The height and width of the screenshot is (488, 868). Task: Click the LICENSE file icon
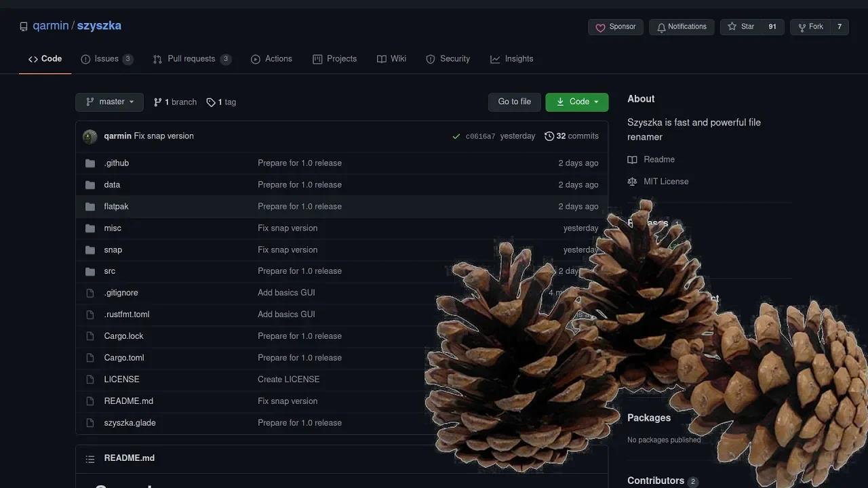[90, 380]
